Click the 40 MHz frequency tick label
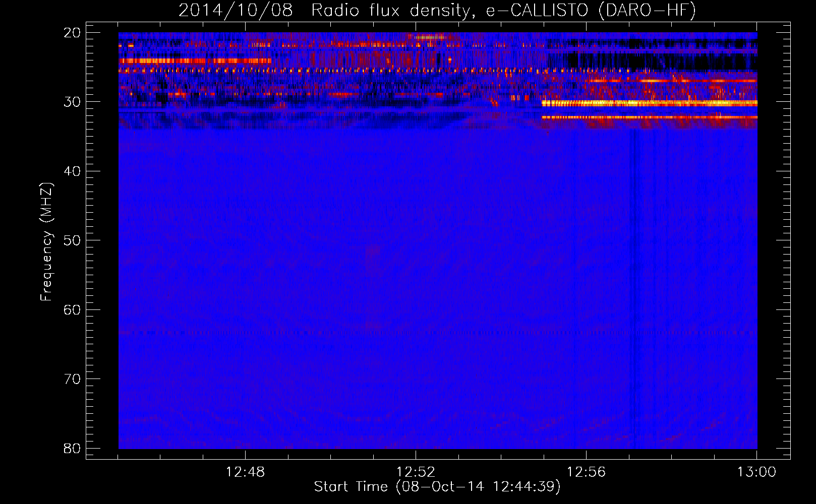816x504 pixels. pyautogui.click(x=72, y=171)
